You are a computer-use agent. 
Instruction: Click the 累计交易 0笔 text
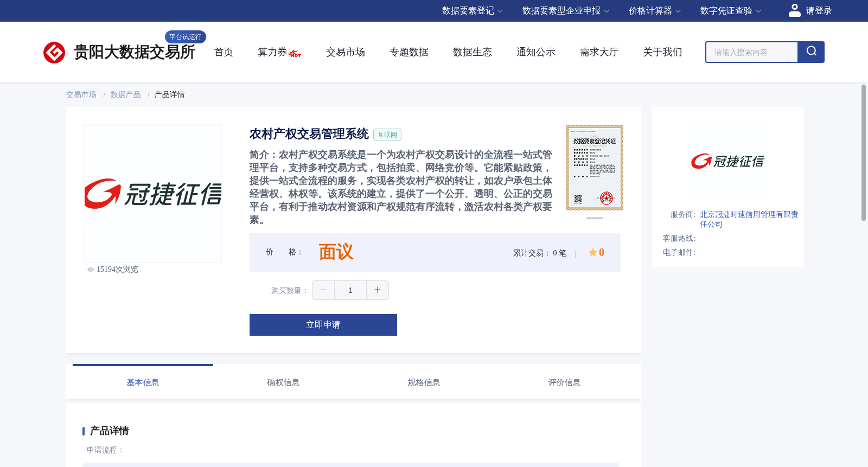click(x=540, y=253)
